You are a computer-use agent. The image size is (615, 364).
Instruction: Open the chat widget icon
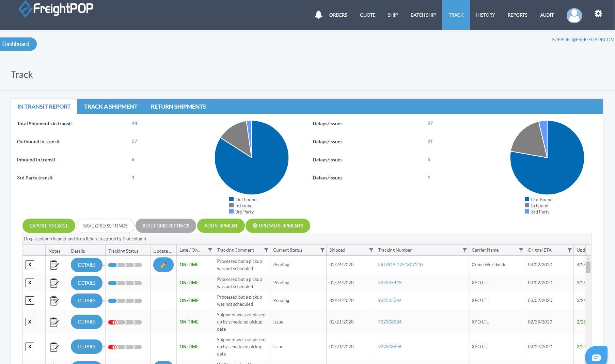coord(596,357)
